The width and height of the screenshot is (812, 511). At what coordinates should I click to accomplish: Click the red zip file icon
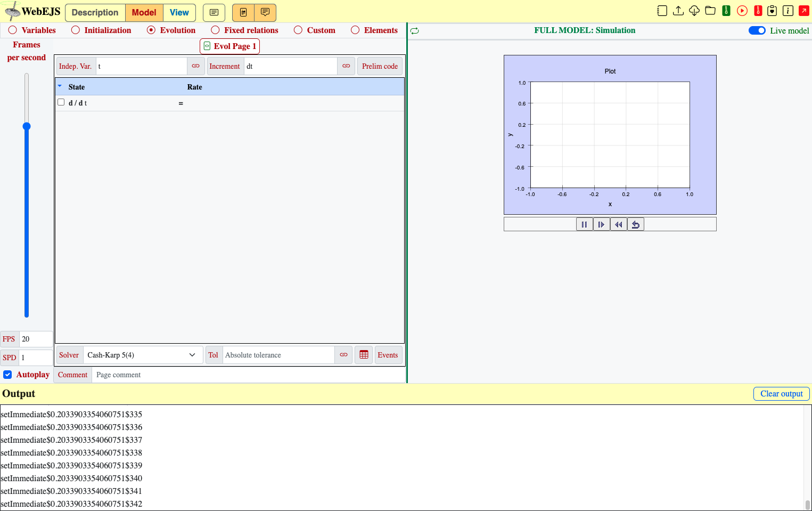[758, 11]
